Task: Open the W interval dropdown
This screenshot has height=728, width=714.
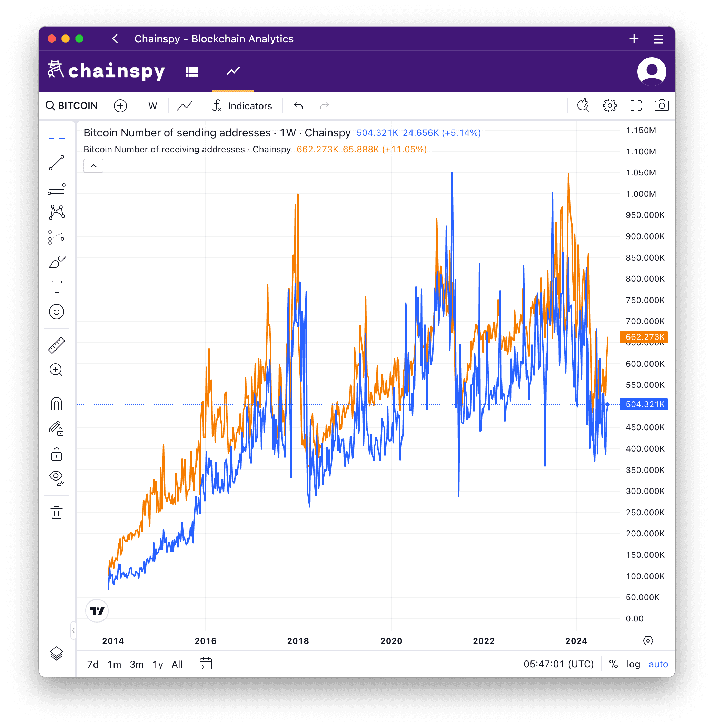Action: pos(152,106)
